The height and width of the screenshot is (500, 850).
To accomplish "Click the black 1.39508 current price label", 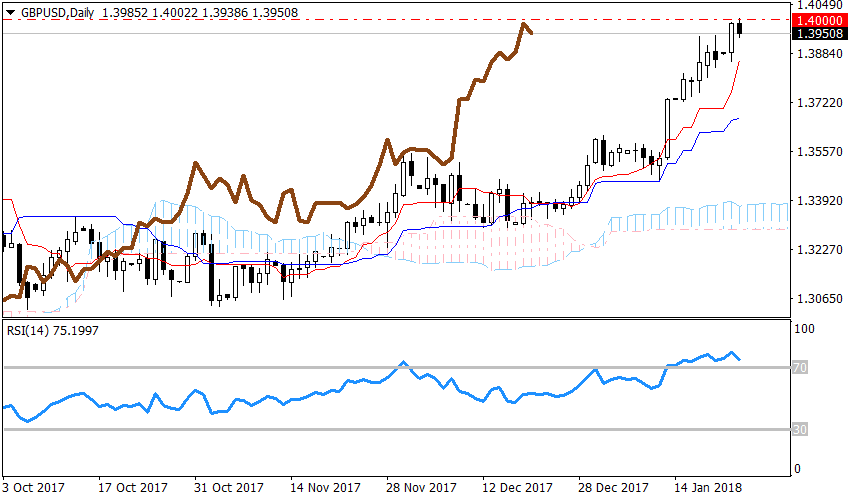I will pyautogui.click(x=818, y=34).
